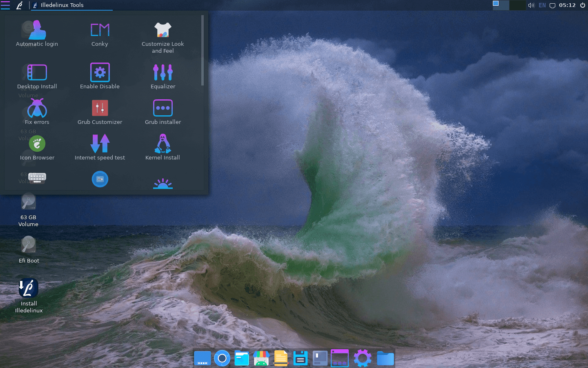
Task: Launch the yellow text editor from dock
Action: [281, 358]
